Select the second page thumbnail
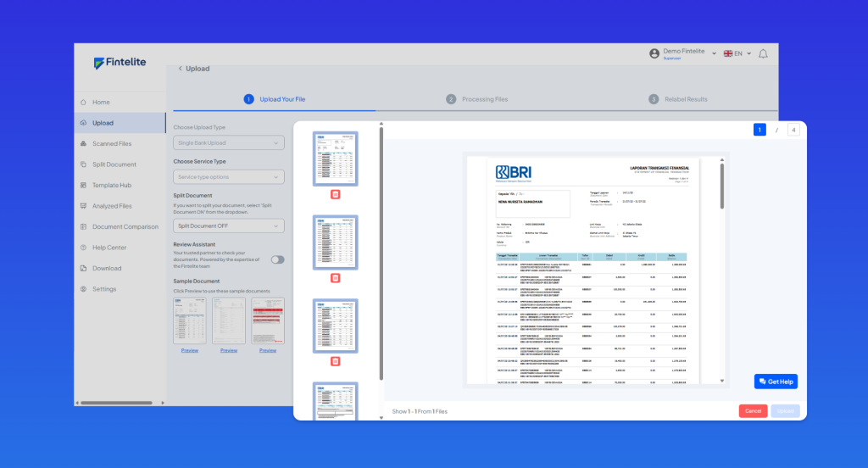This screenshot has height=468, width=868. pyautogui.click(x=335, y=242)
